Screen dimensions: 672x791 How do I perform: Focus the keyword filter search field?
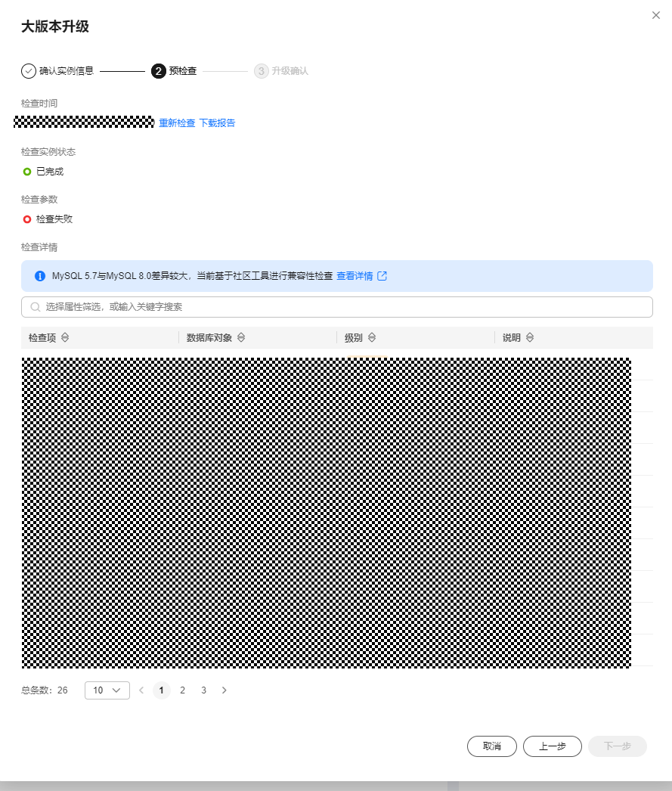(337, 307)
